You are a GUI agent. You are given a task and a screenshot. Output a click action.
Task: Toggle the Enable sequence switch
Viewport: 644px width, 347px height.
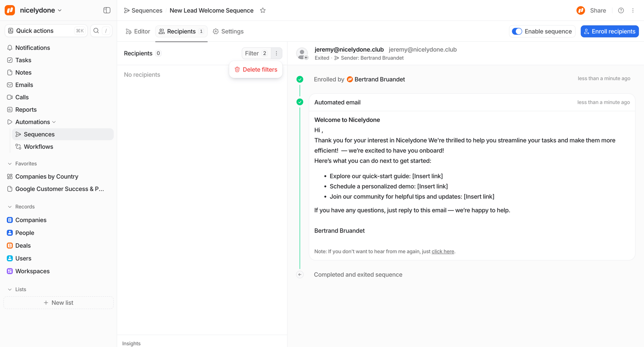coord(517,31)
